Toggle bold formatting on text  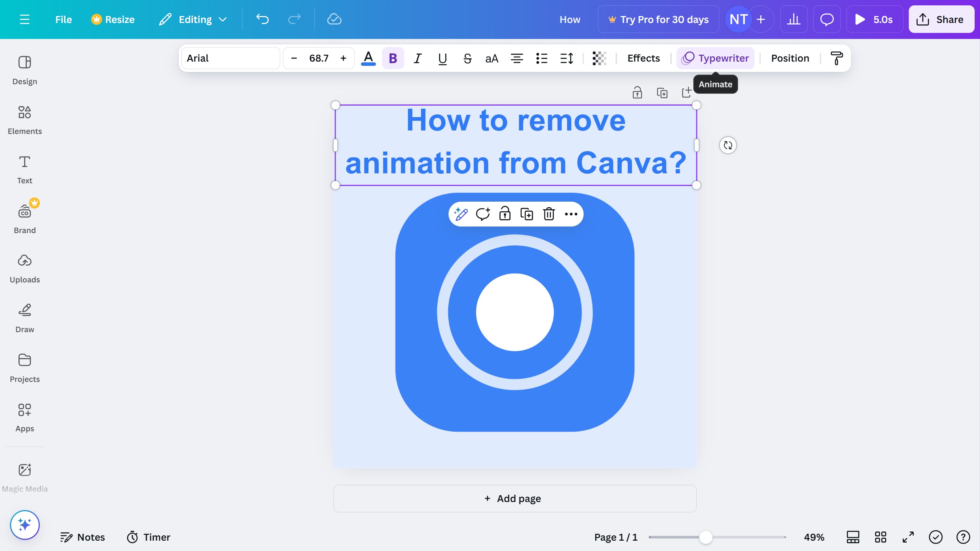[x=393, y=58]
